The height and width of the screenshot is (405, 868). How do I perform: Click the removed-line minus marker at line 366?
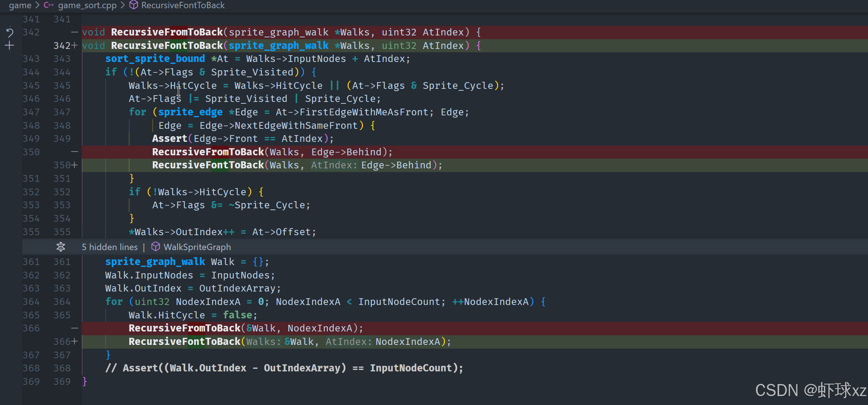click(75, 328)
